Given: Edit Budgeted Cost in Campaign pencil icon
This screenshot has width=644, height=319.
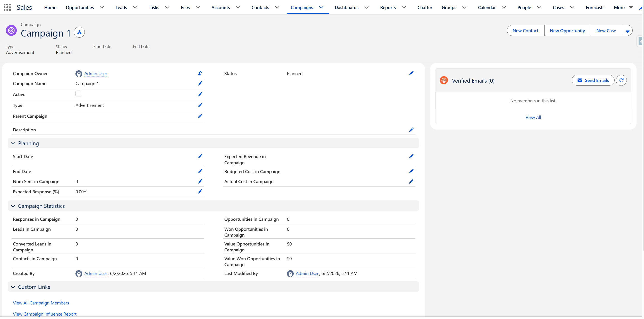Looking at the screenshot, I should [x=412, y=171].
